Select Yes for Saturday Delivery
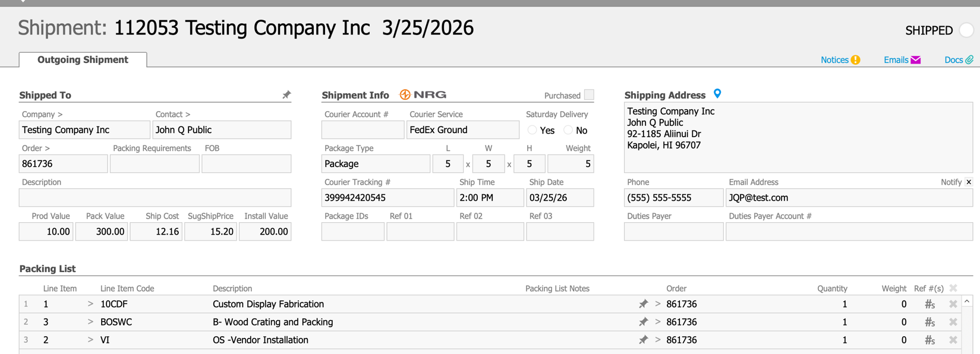The image size is (980, 354). (x=532, y=130)
